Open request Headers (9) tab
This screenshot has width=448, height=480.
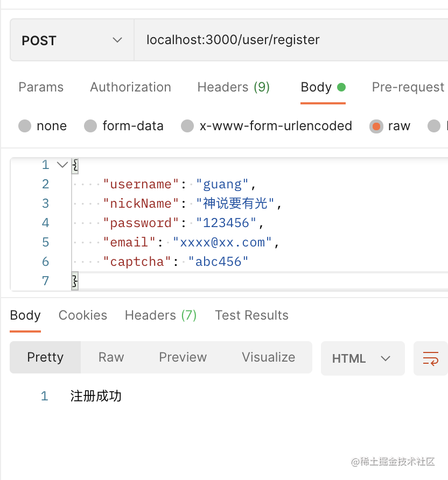[233, 87]
